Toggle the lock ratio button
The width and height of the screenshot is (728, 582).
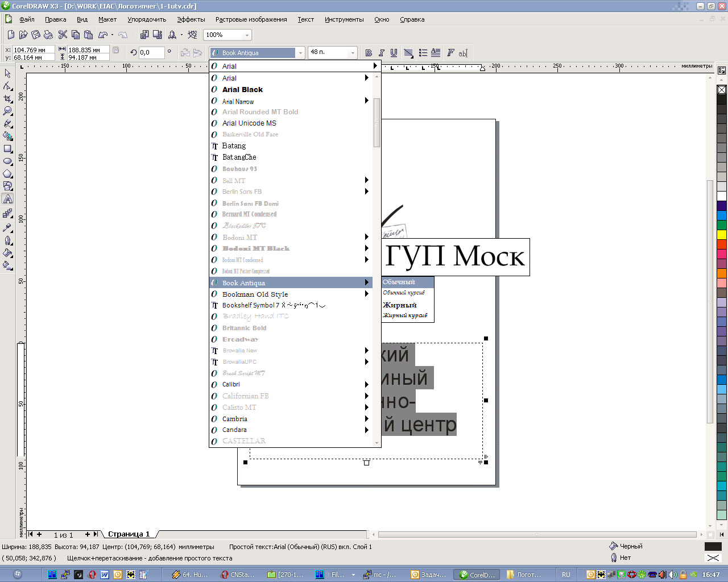pos(116,50)
